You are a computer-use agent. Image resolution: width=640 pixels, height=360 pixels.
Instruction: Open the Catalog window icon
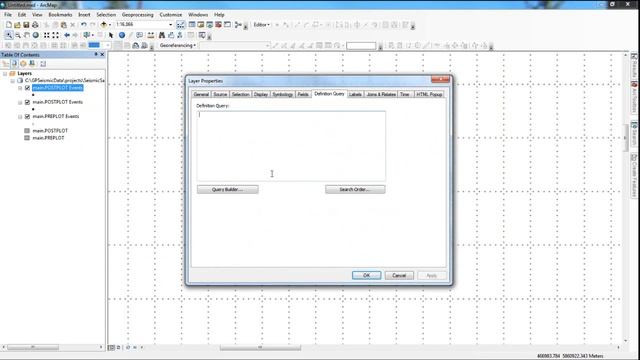click(200, 25)
